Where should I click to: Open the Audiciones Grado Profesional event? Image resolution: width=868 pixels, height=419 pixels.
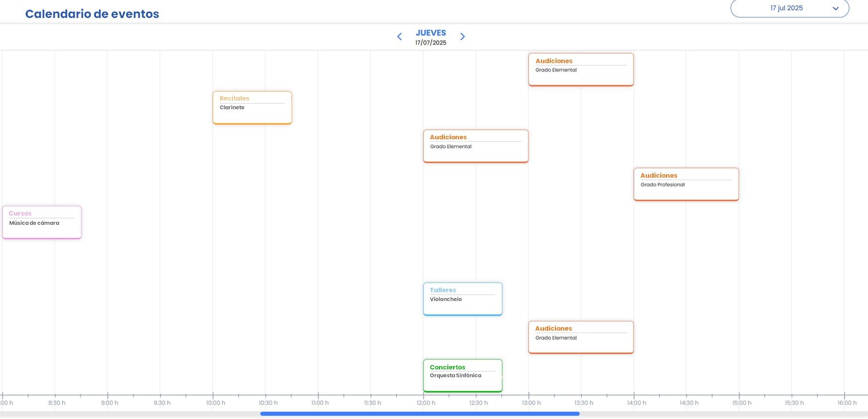click(686, 184)
